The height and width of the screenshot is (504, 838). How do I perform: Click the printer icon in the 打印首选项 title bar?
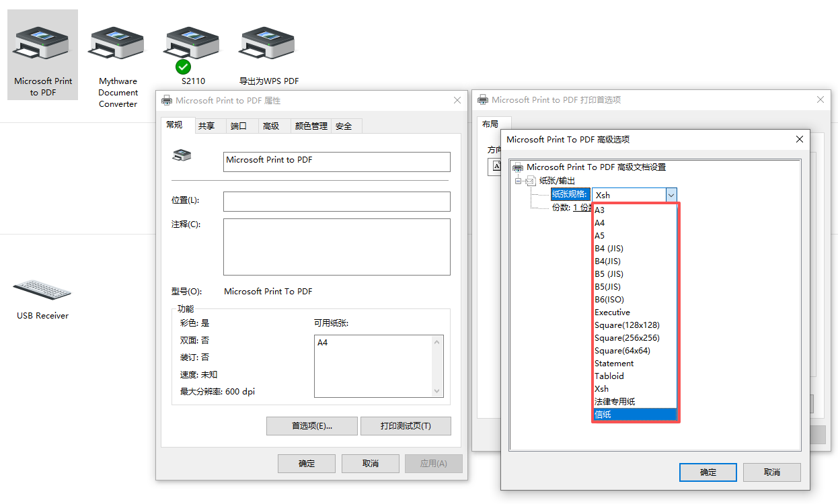coord(482,99)
